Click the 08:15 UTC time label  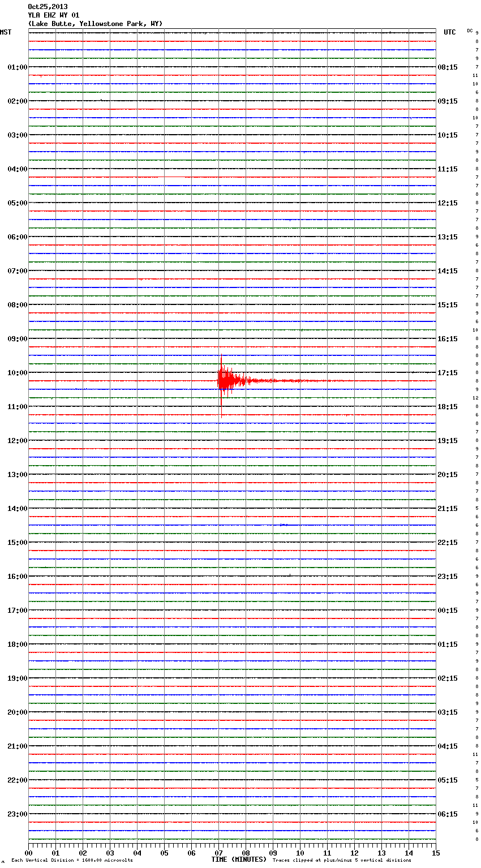448,67
